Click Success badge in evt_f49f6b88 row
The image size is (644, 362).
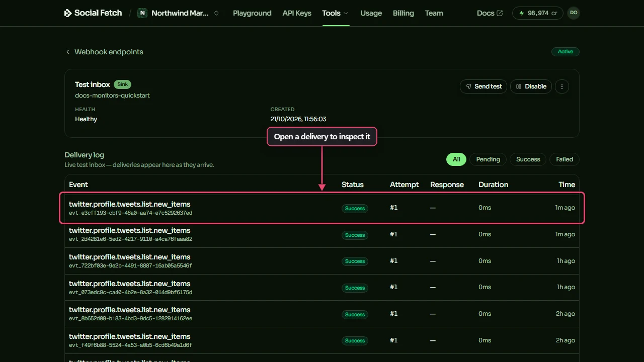click(x=355, y=340)
